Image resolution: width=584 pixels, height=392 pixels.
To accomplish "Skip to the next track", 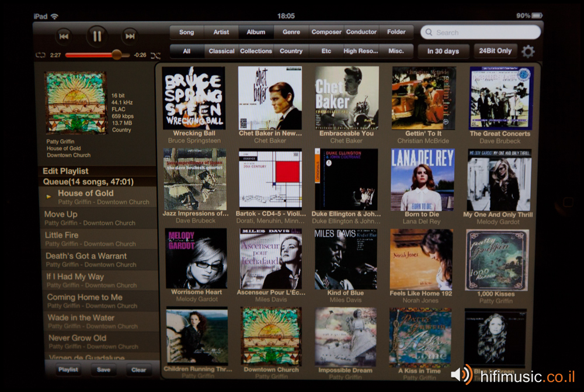I will pyautogui.click(x=130, y=36).
